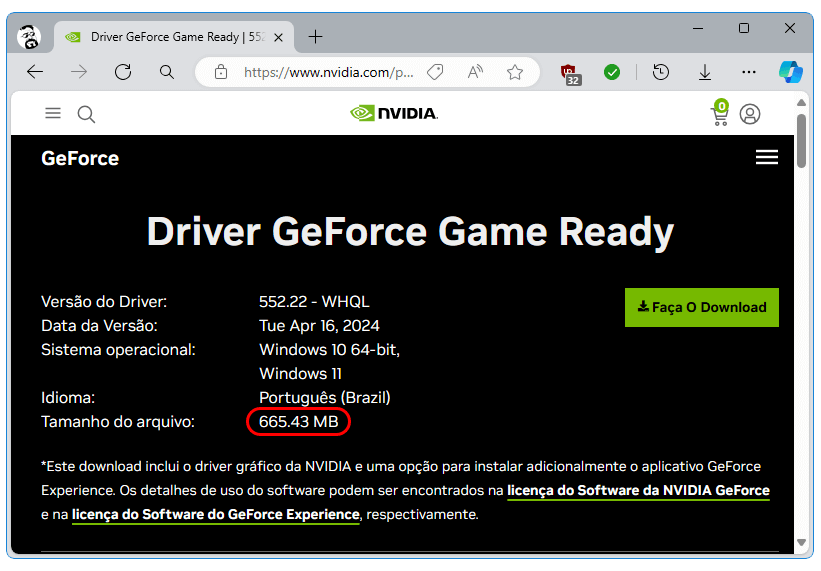The image size is (821, 571).
Task: Click the page scrollbar up arrow
Action: pyautogui.click(x=801, y=103)
